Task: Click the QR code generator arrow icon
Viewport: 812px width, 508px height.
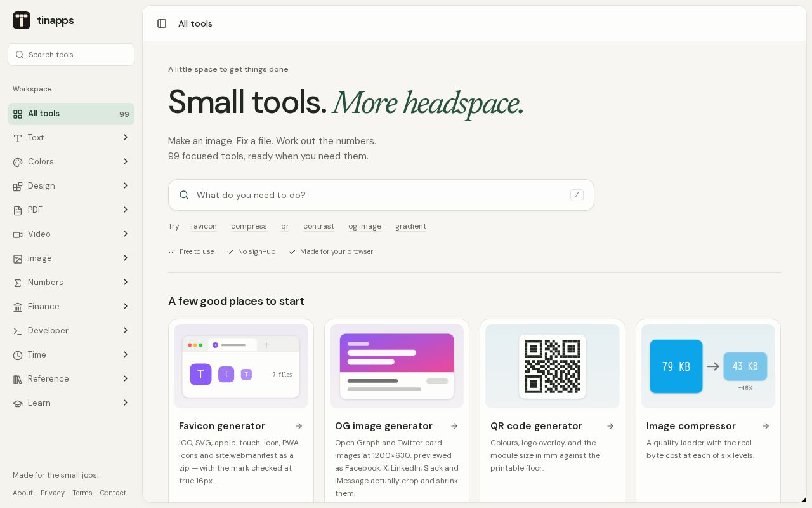Action: coord(610,426)
